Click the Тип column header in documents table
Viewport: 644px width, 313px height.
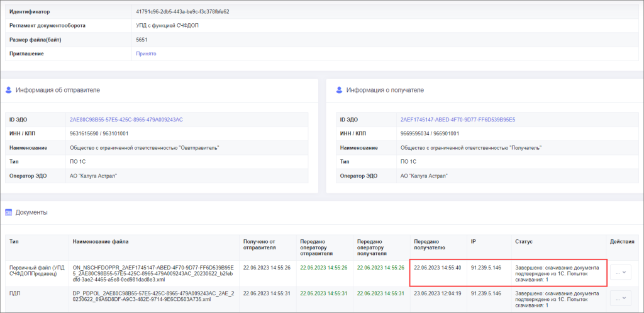click(14, 241)
